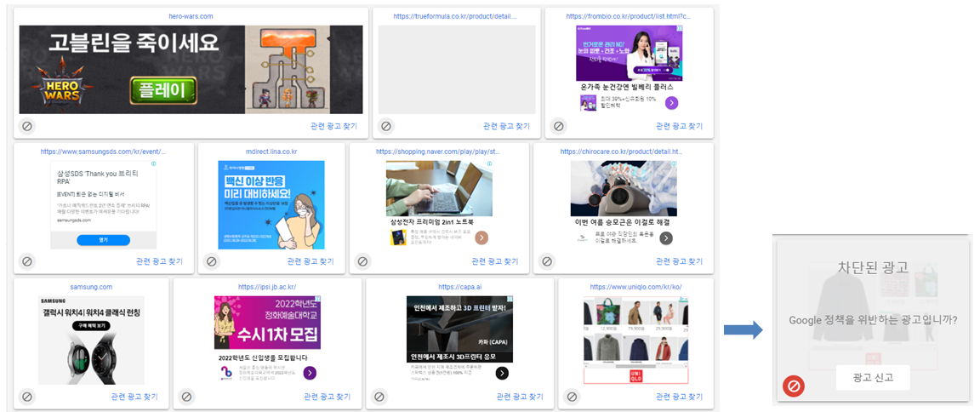This screenshot has width=980, height=412.
Task: Unblock ad with red block icon in 차단된 광고 card
Action: point(794,387)
